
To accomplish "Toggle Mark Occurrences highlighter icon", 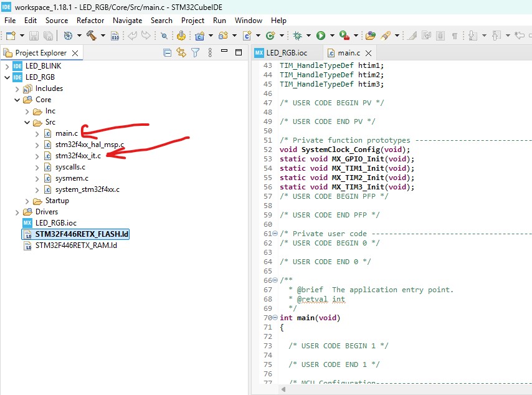I will coord(412,36).
